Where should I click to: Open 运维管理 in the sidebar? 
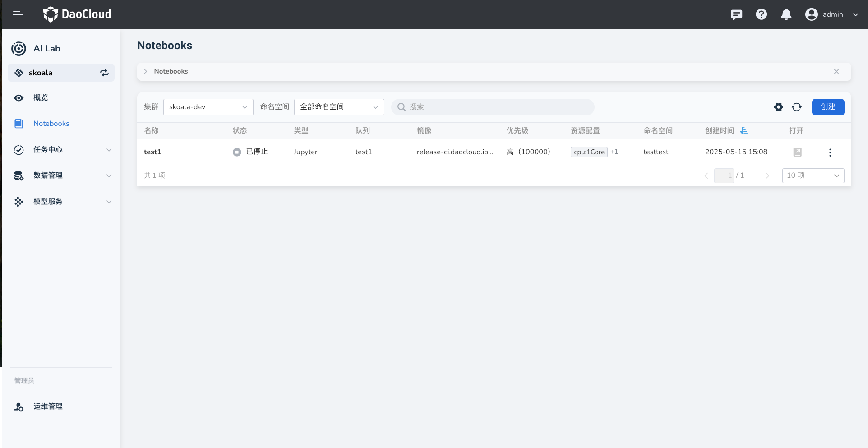coord(48,406)
